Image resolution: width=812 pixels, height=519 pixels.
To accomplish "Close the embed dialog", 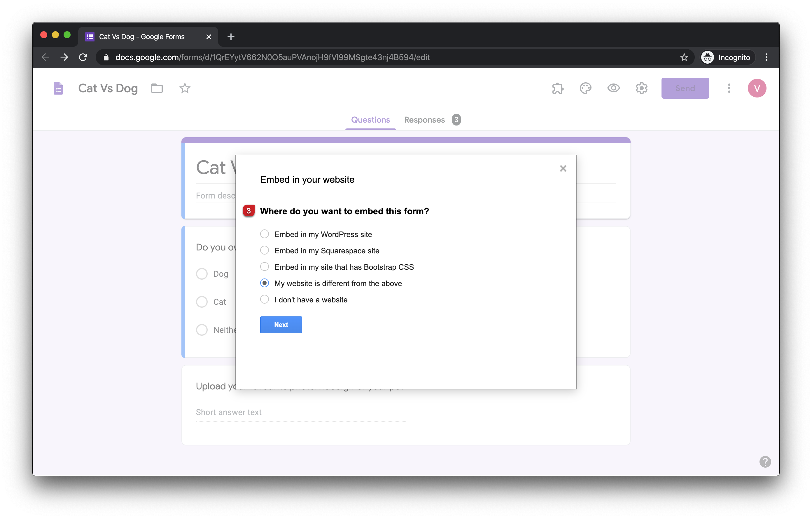I will click(x=563, y=168).
